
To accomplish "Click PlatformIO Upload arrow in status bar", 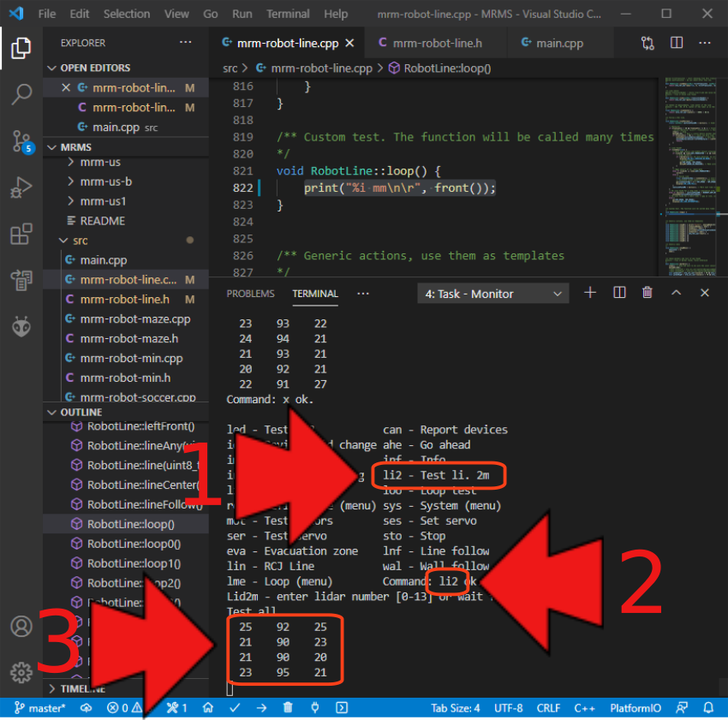I will click(261, 708).
